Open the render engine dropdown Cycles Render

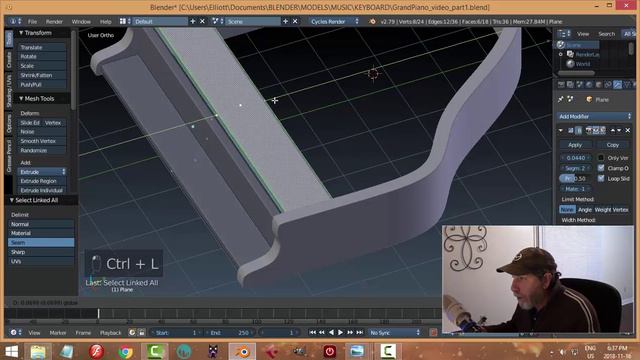pyautogui.click(x=334, y=22)
